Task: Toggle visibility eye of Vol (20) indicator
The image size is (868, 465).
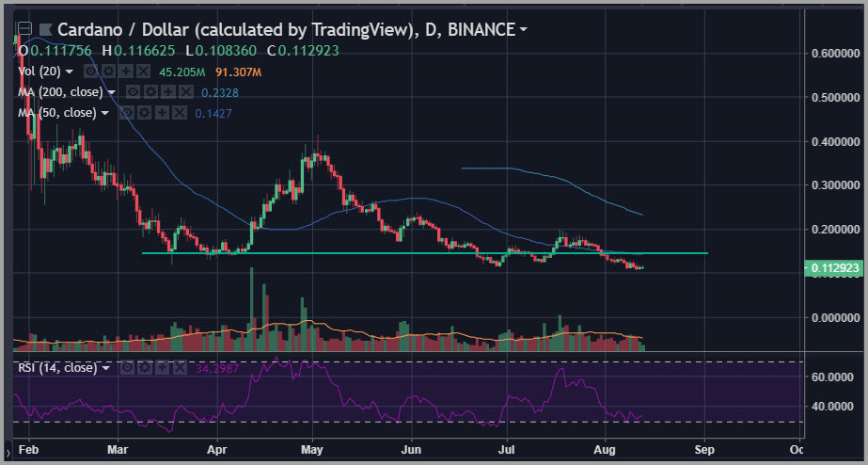Action: [91, 72]
